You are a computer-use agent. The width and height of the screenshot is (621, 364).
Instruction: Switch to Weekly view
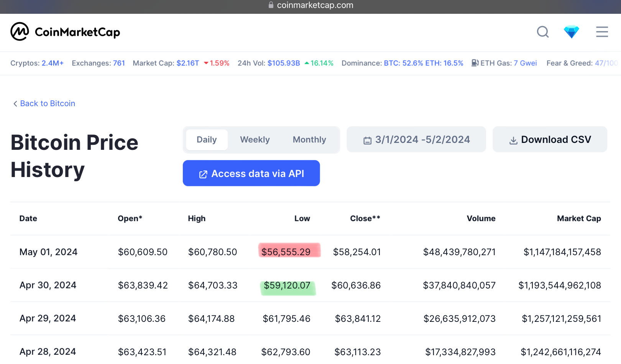coord(255,139)
